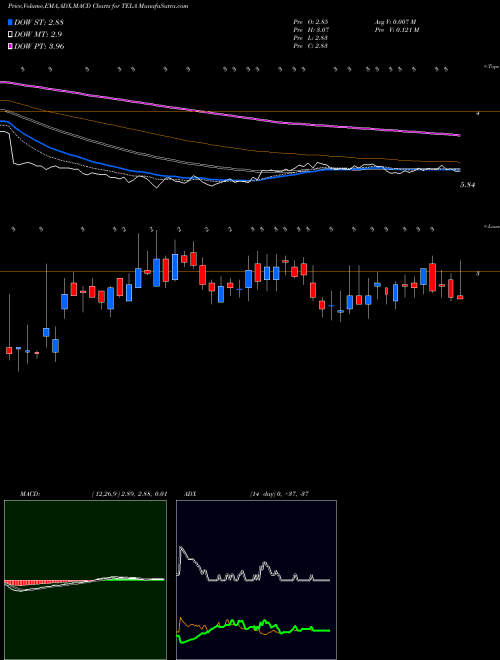Click the last red candlestick on the right
The height and width of the screenshot is (660, 500).
460,297
